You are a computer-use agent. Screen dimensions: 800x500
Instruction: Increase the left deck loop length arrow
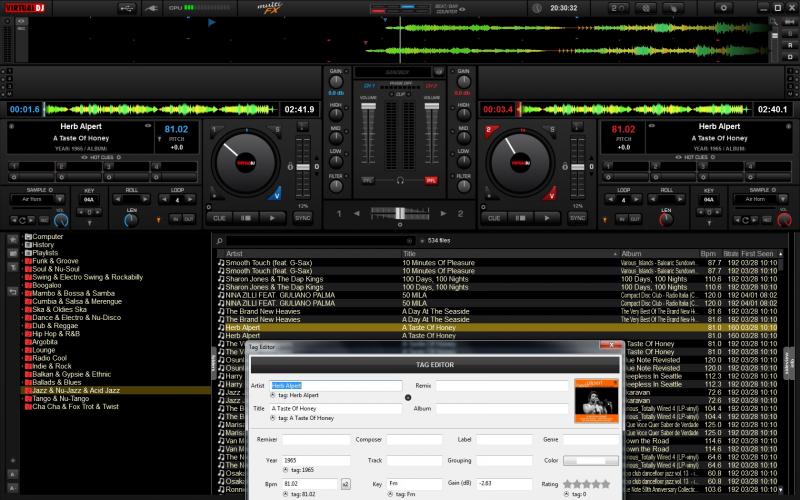pos(190,199)
